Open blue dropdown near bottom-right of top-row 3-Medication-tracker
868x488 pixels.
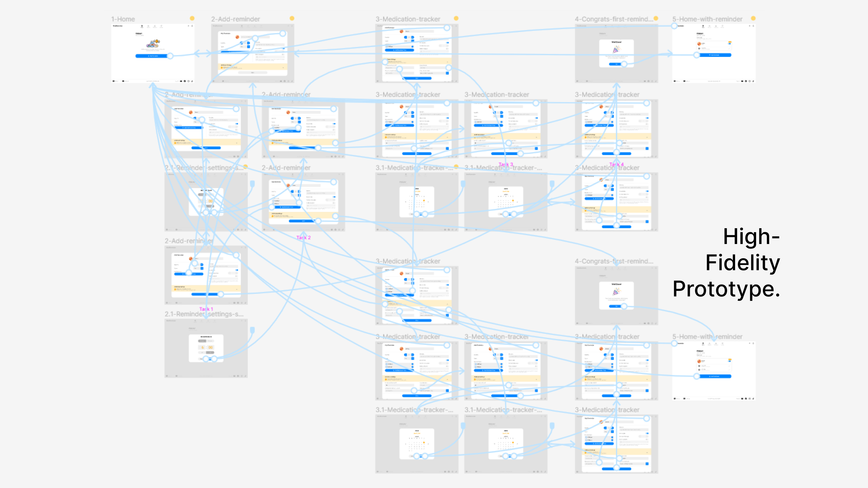448,73
